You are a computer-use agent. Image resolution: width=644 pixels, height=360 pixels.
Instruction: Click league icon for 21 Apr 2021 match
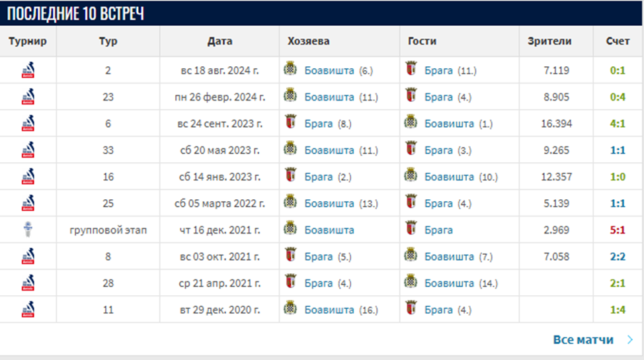tap(28, 283)
